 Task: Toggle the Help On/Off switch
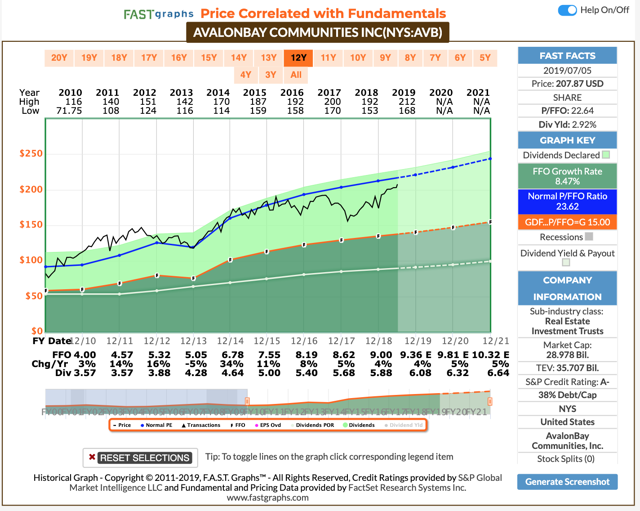(x=567, y=10)
